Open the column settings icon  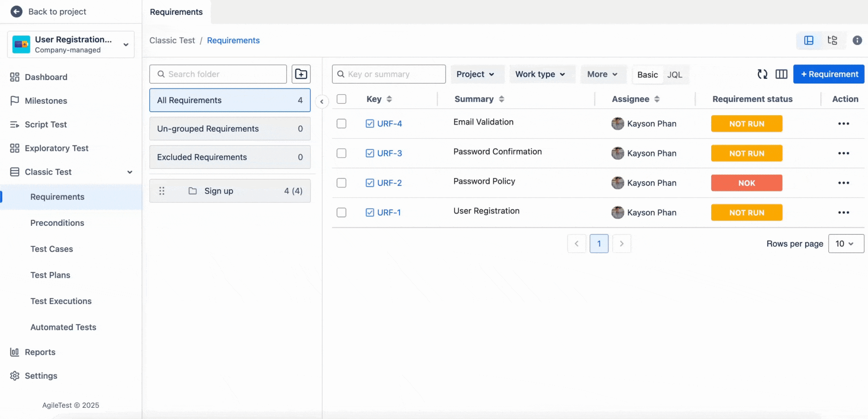[781, 74]
